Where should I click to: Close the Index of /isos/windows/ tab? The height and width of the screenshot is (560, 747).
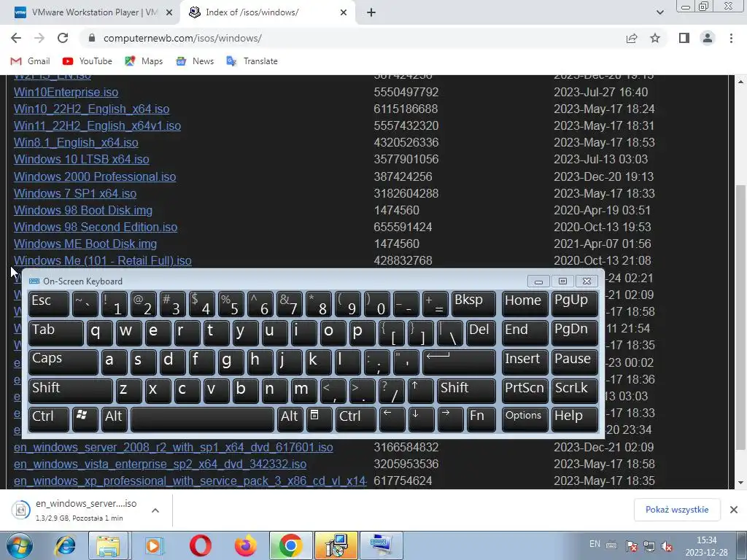[344, 12]
